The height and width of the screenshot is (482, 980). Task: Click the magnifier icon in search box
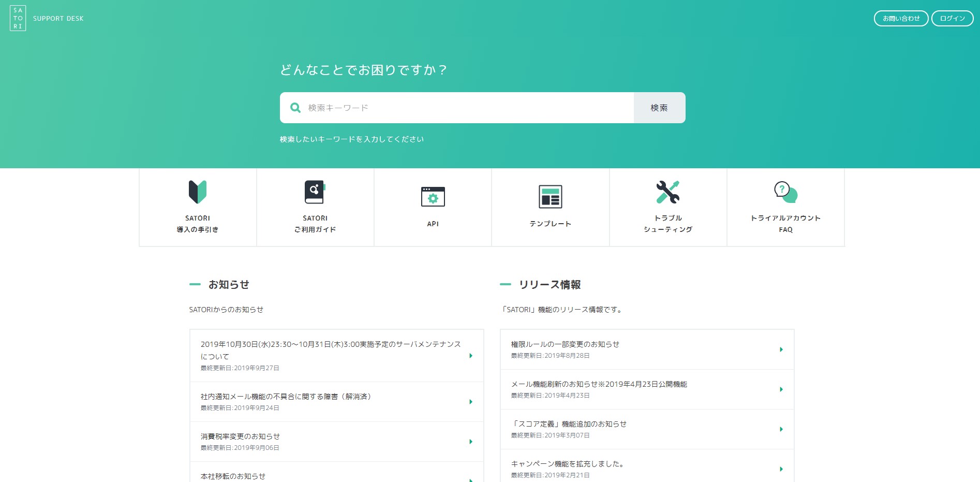click(x=295, y=108)
